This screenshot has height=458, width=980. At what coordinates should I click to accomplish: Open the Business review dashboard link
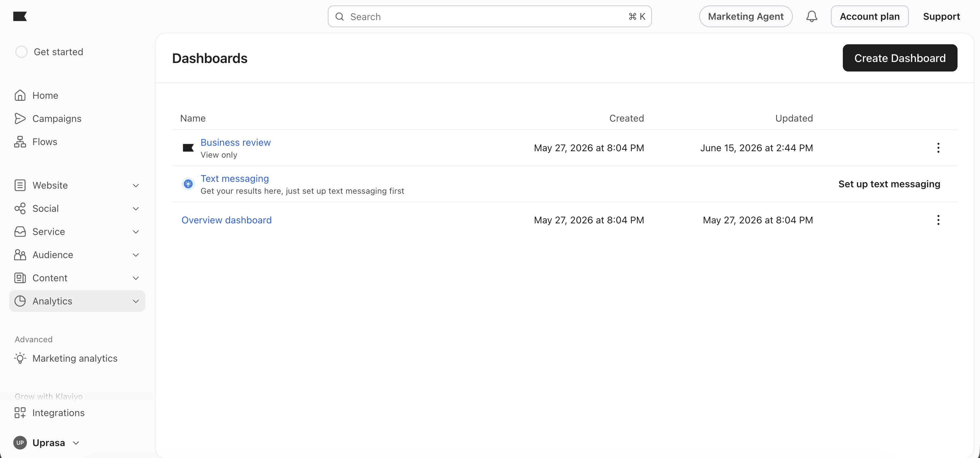coord(236,142)
